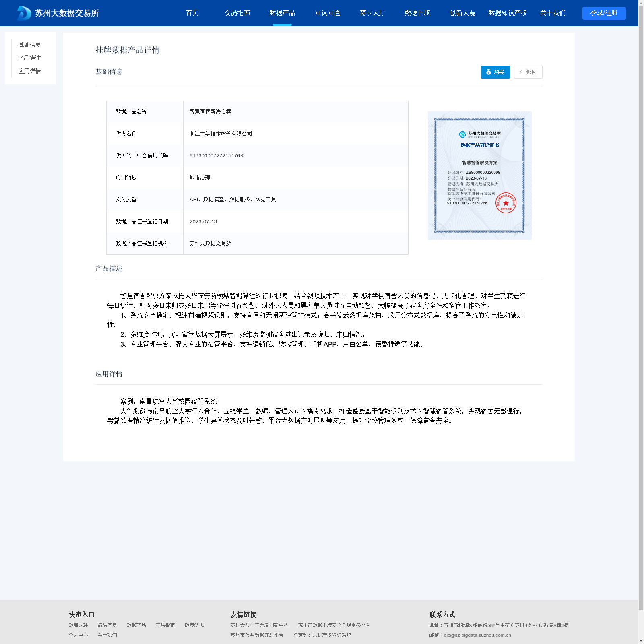
Task: Jump to 应用详情 in the sidebar
Action: (29, 71)
